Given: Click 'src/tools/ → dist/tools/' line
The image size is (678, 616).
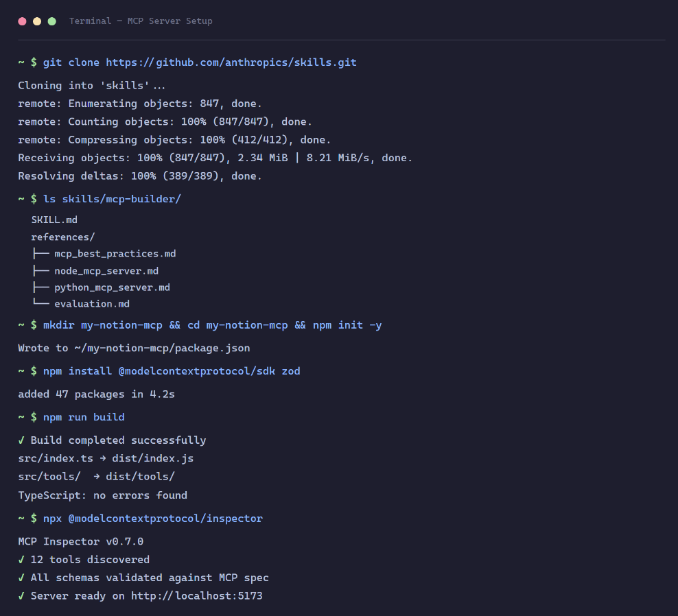Looking at the screenshot, I should [x=97, y=477].
